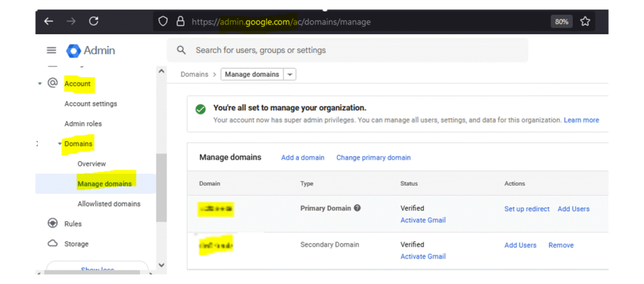The width and height of the screenshot is (644, 284).
Task: Click the Storage cloud icon
Action: pyautogui.click(x=53, y=244)
